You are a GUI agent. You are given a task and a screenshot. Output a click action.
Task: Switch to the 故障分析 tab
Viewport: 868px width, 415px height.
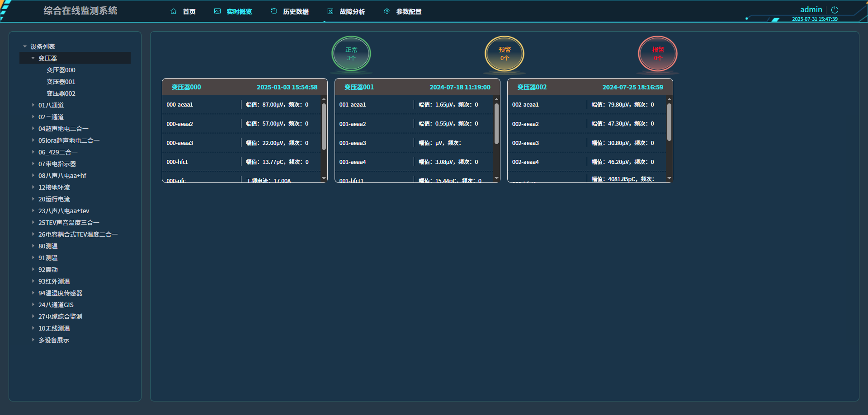click(352, 12)
